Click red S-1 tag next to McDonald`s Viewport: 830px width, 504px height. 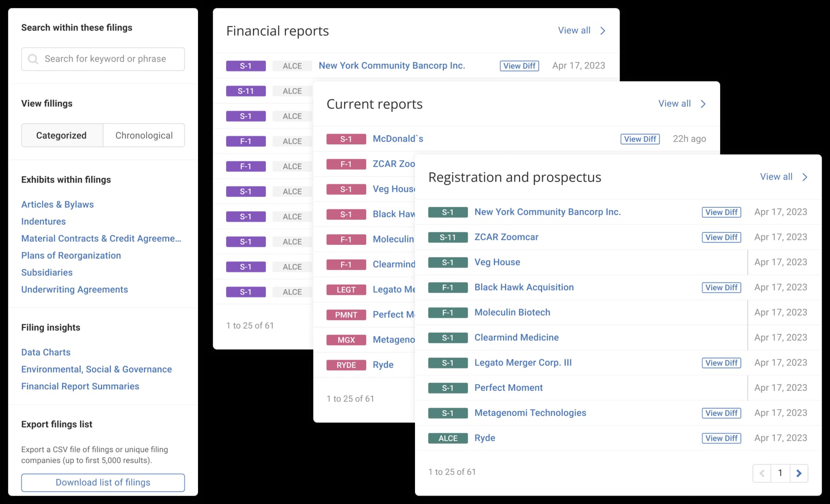[x=346, y=139]
